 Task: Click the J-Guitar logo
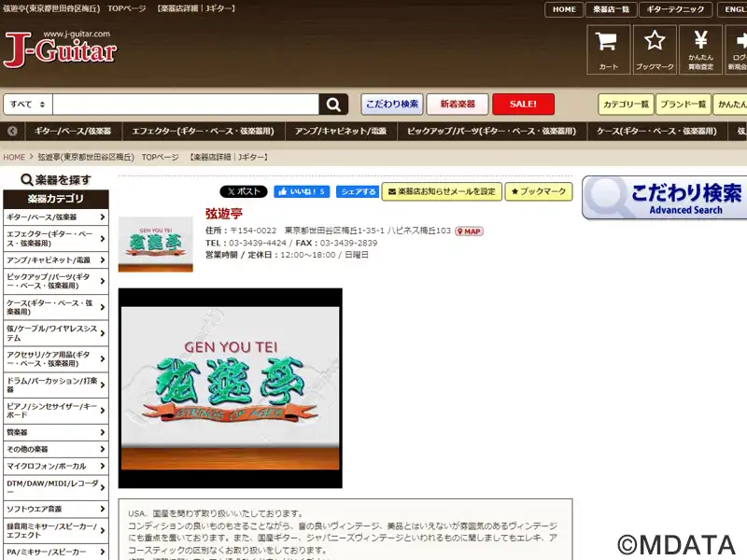pyautogui.click(x=60, y=49)
